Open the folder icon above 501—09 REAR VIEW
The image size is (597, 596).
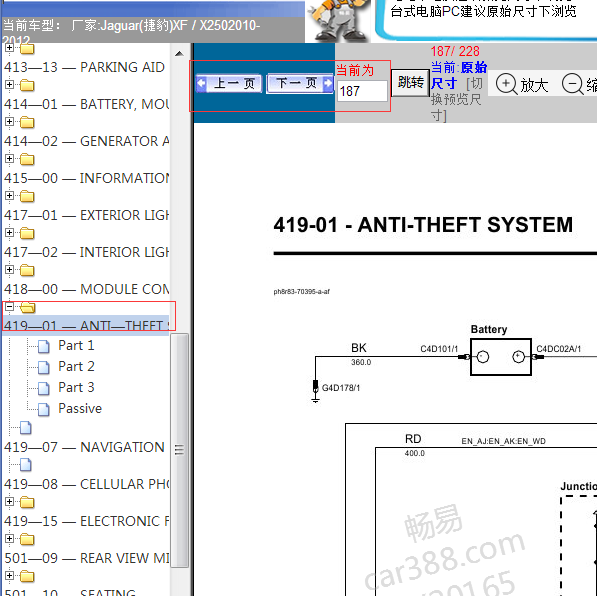coord(27,539)
